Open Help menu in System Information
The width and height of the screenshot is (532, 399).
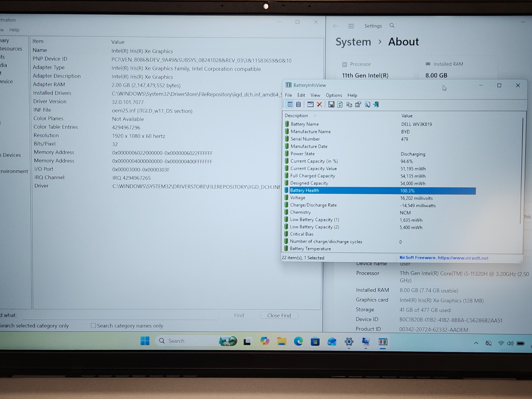[14, 30]
